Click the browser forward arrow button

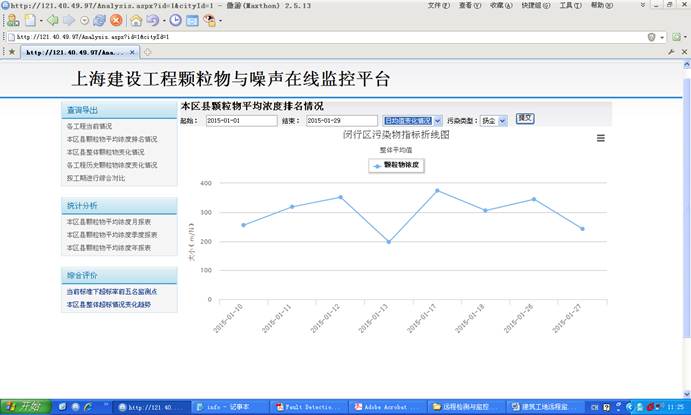[68, 20]
